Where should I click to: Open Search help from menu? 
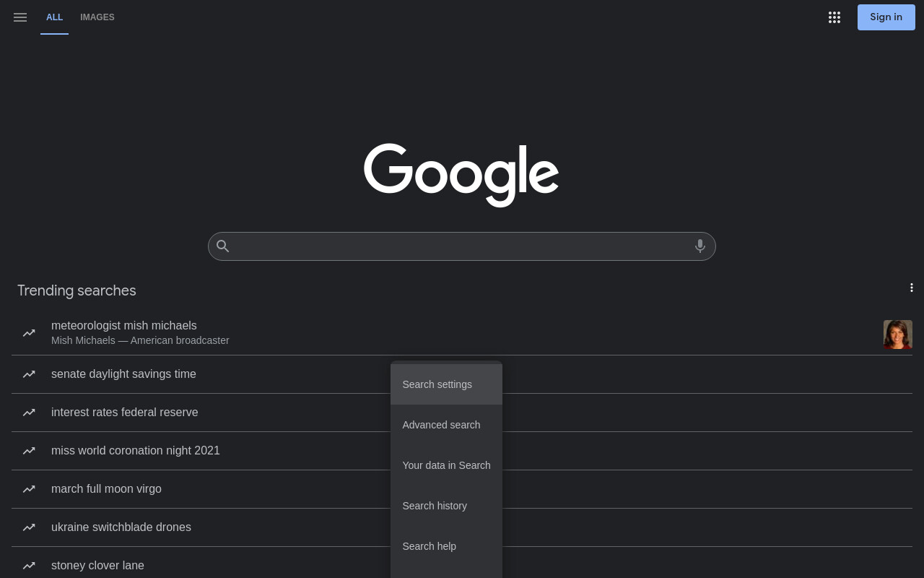pyautogui.click(x=446, y=546)
